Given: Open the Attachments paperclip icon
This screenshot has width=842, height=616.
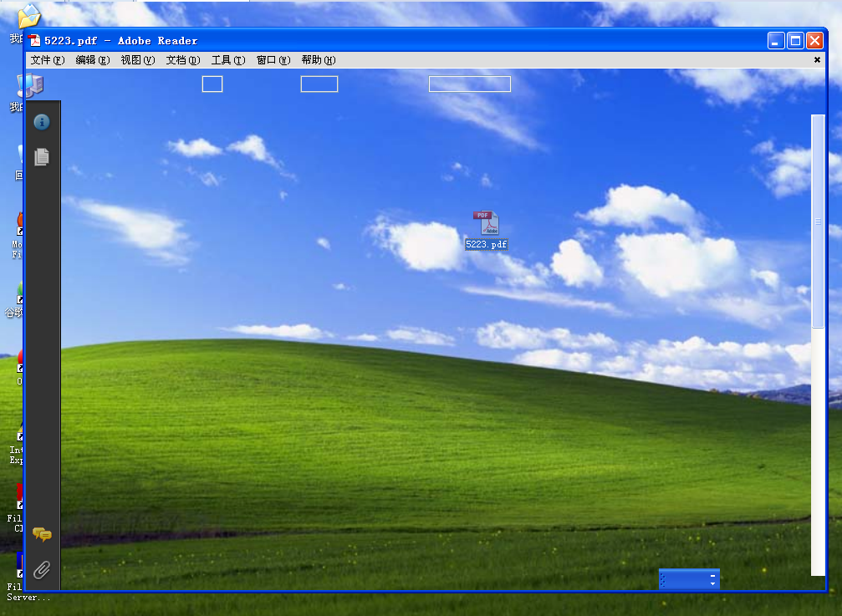Looking at the screenshot, I should (x=42, y=570).
